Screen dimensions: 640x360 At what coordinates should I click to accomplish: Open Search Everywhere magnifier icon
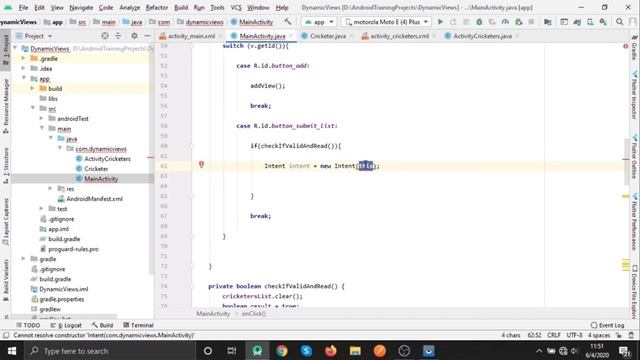620,22
